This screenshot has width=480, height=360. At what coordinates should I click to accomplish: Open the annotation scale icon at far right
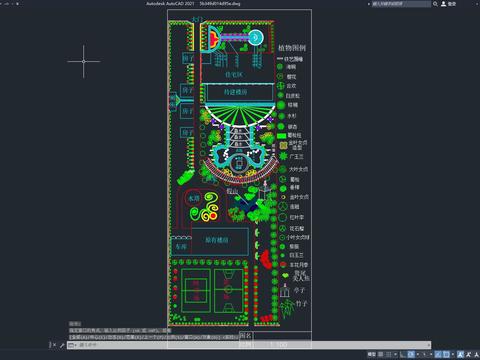coord(476,354)
